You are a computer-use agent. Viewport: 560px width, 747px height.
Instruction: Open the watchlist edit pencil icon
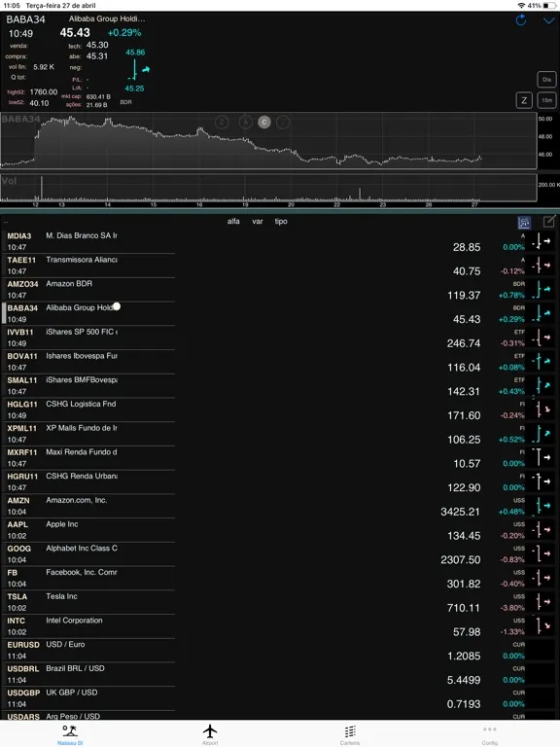(549, 222)
